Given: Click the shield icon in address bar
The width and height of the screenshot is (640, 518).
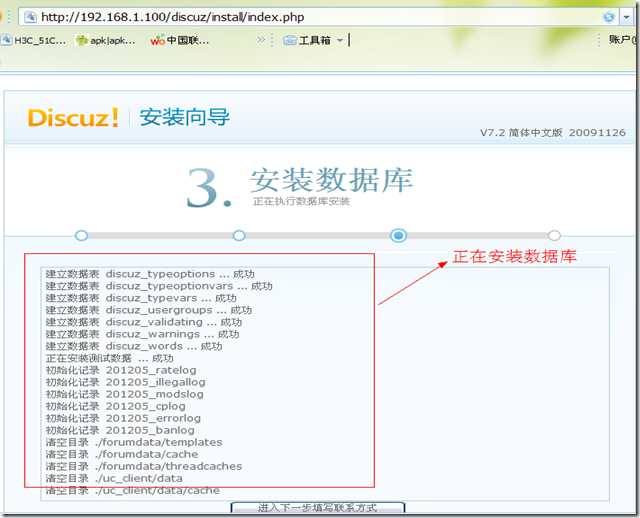Looking at the screenshot, I should (x=609, y=17).
